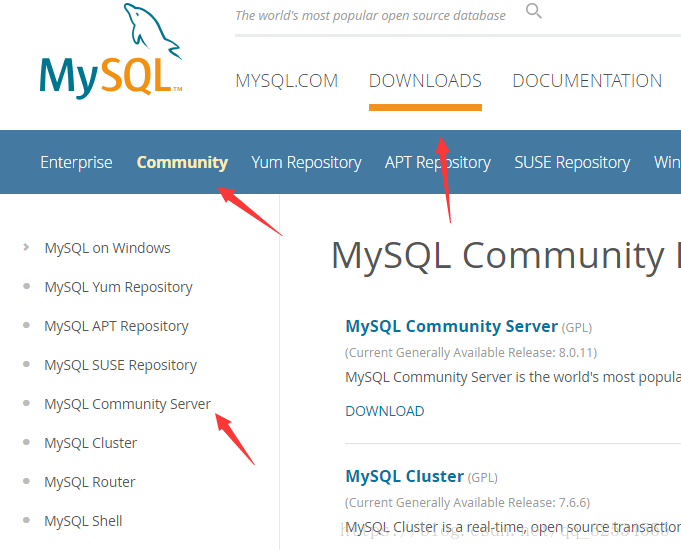Click text "(Current Generally Available Release: 8.0.11)"
This screenshot has height=550, width=681.
(x=471, y=352)
